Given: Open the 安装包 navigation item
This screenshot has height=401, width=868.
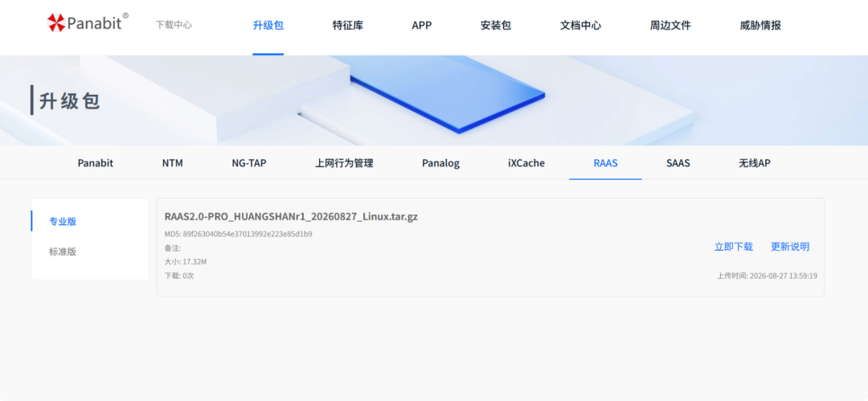Looking at the screenshot, I should [x=495, y=26].
